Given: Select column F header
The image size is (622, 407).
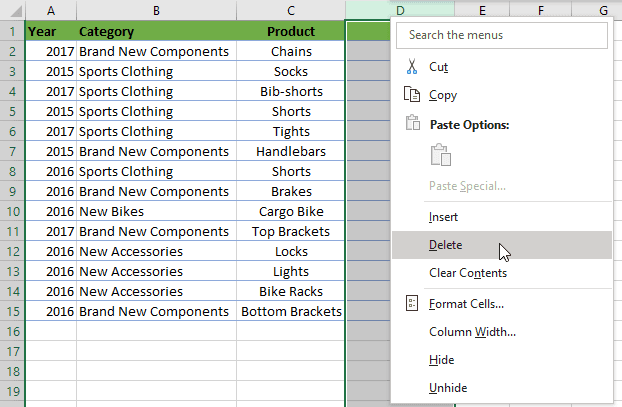Looking at the screenshot, I should [541, 10].
